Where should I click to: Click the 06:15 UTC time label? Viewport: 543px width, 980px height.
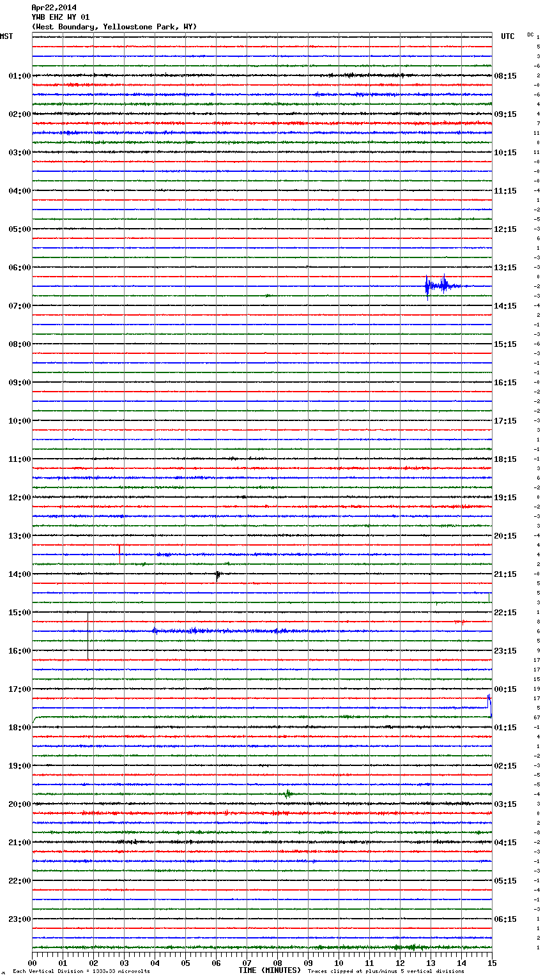[x=505, y=919]
